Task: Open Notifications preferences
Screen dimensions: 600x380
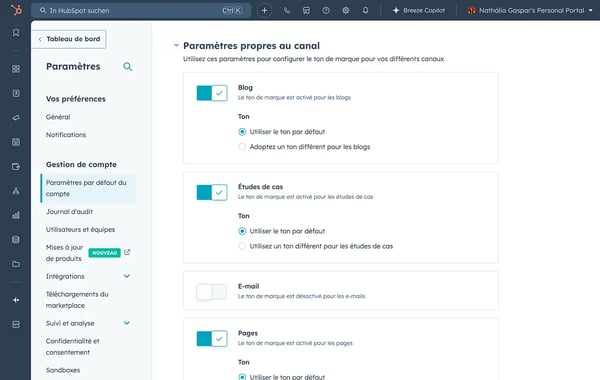Action: pos(66,135)
